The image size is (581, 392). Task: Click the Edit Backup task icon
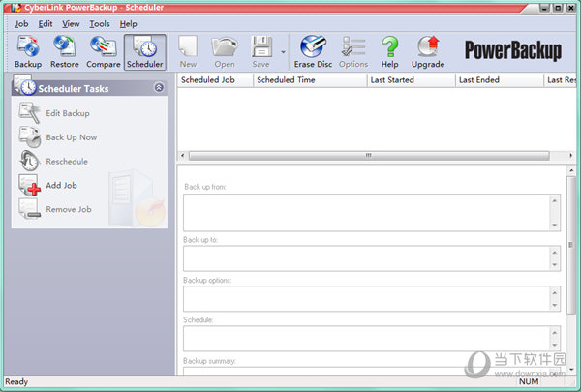29,112
